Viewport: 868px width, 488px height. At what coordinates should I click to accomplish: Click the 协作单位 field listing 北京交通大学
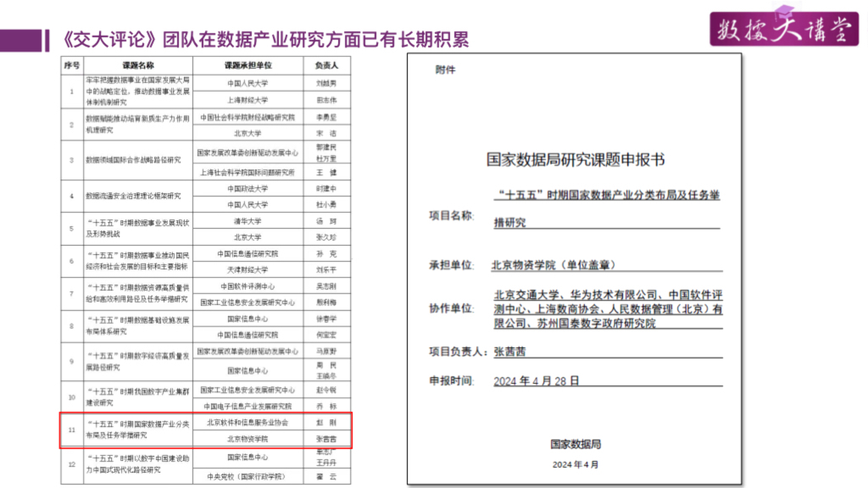(608, 308)
